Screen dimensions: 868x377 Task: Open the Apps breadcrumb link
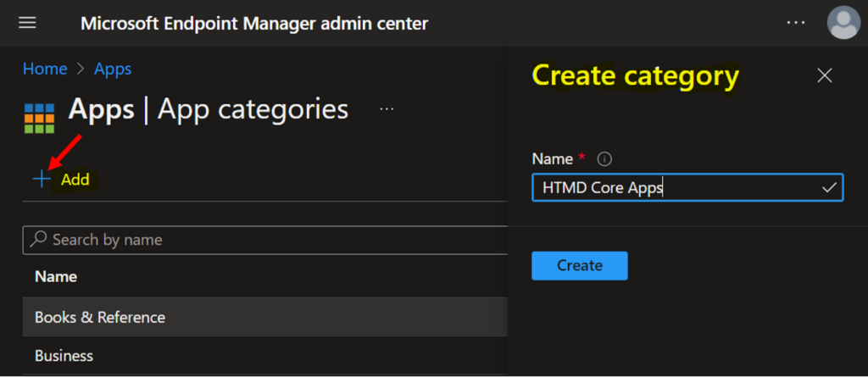[113, 69]
